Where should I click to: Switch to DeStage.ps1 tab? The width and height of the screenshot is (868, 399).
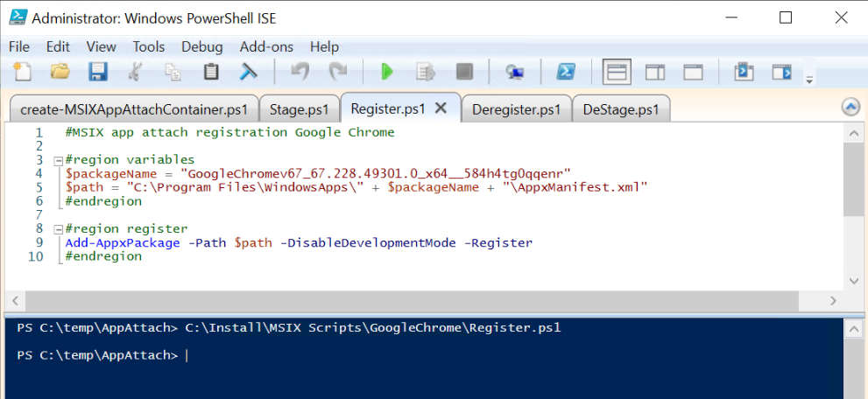coord(621,109)
